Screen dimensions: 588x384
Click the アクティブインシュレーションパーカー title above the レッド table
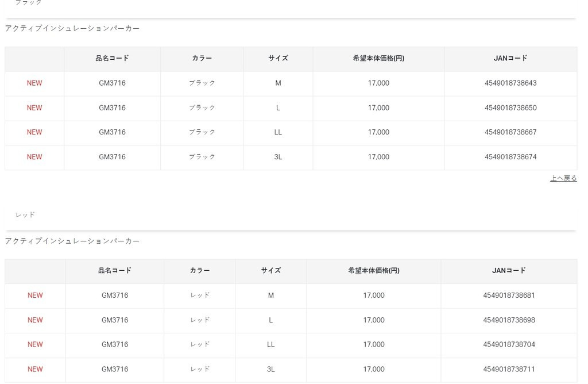[72, 241]
